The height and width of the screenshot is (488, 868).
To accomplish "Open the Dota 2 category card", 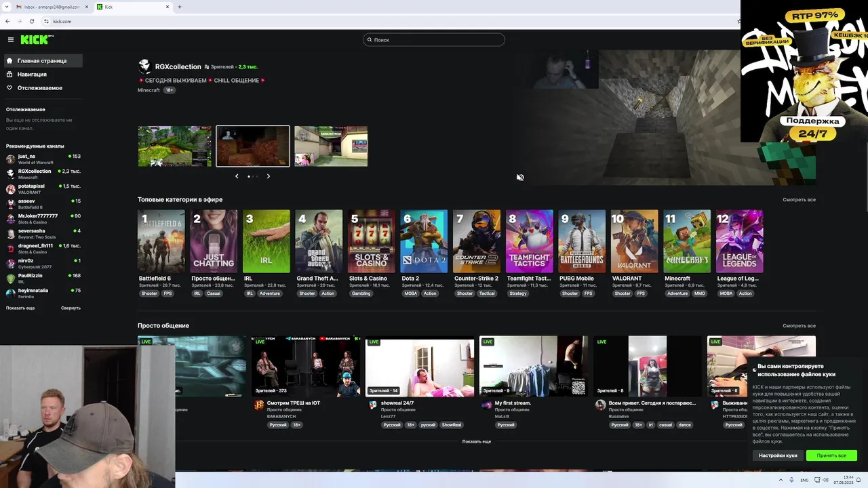I will click(424, 241).
